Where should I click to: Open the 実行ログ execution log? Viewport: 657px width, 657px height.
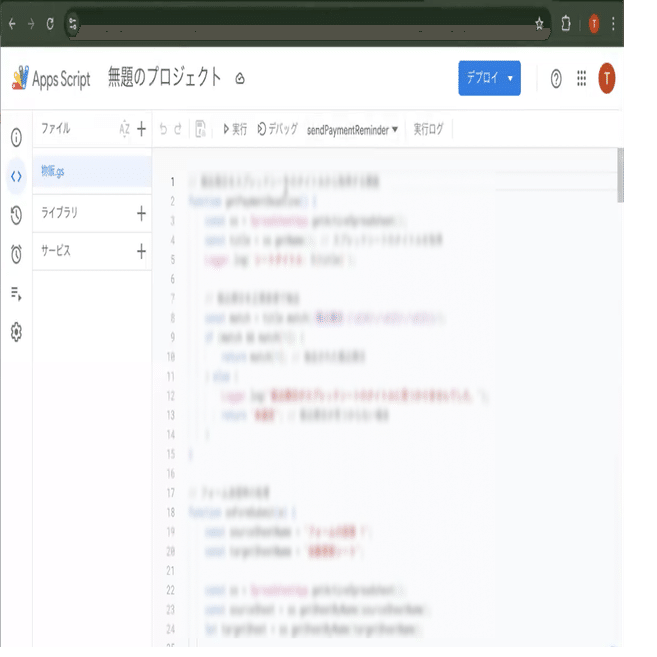pos(428,129)
